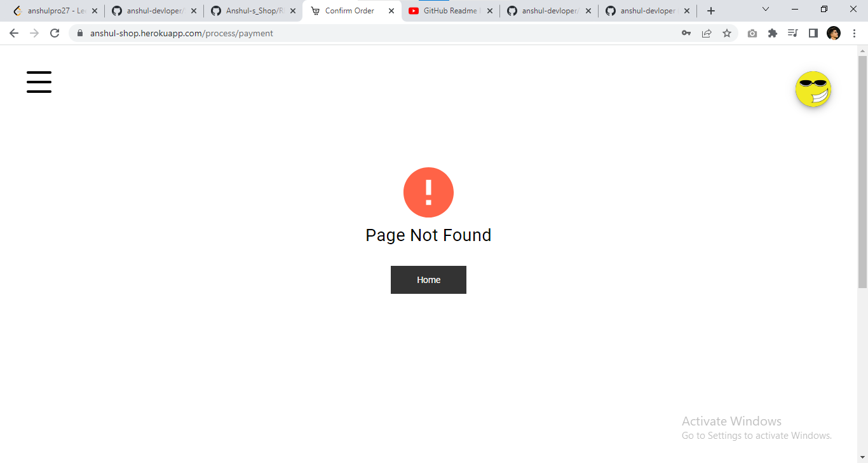Open a new browser tab
This screenshot has width=868, height=463.
(x=711, y=11)
